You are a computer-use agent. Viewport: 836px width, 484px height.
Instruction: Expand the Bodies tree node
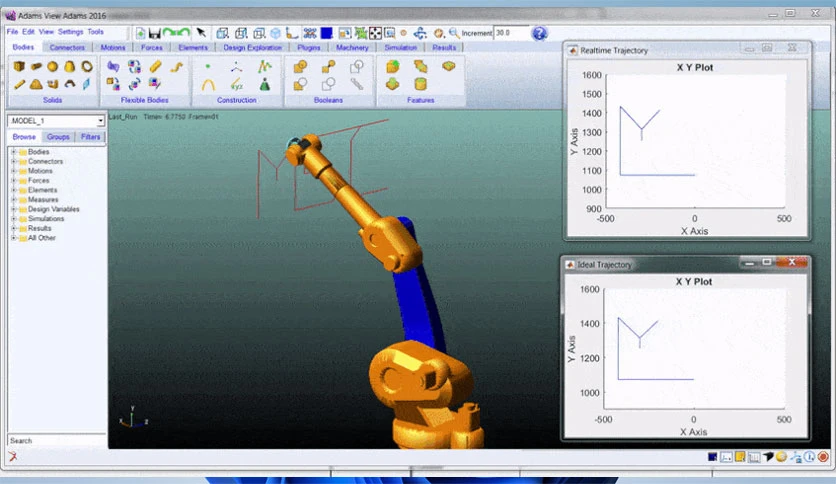(x=13, y=152)
